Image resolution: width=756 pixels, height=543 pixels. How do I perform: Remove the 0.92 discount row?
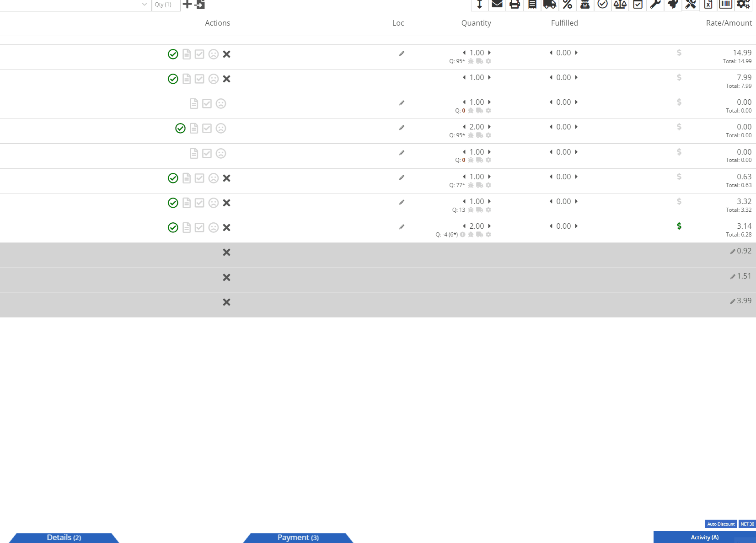click(226, 252)
